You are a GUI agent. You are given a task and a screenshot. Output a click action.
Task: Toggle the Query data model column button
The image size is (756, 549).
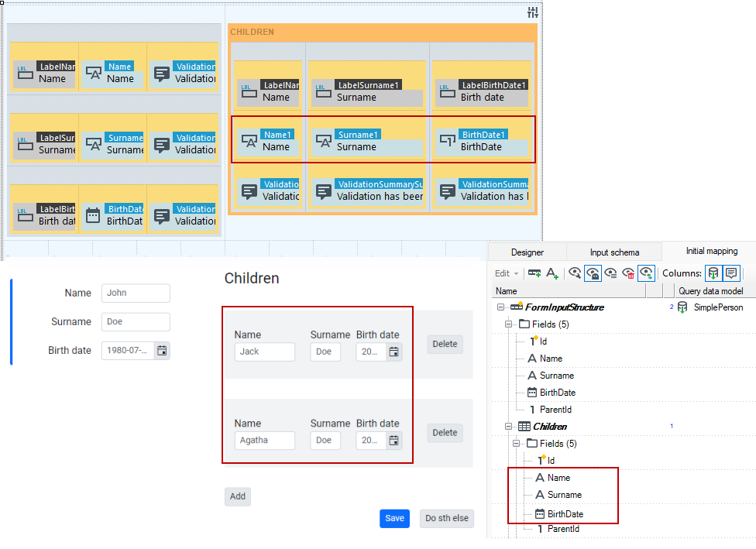[x=713, y=273]
